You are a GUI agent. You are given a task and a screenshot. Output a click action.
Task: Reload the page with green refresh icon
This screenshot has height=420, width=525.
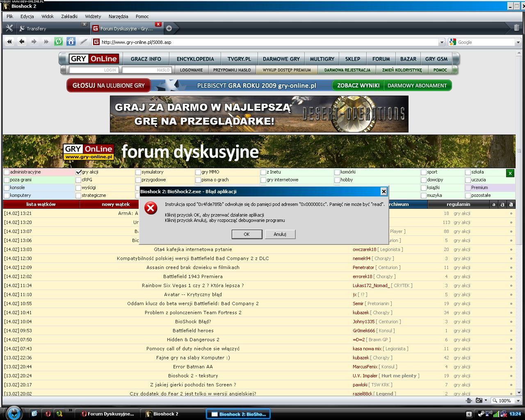(x=59, y=42)
